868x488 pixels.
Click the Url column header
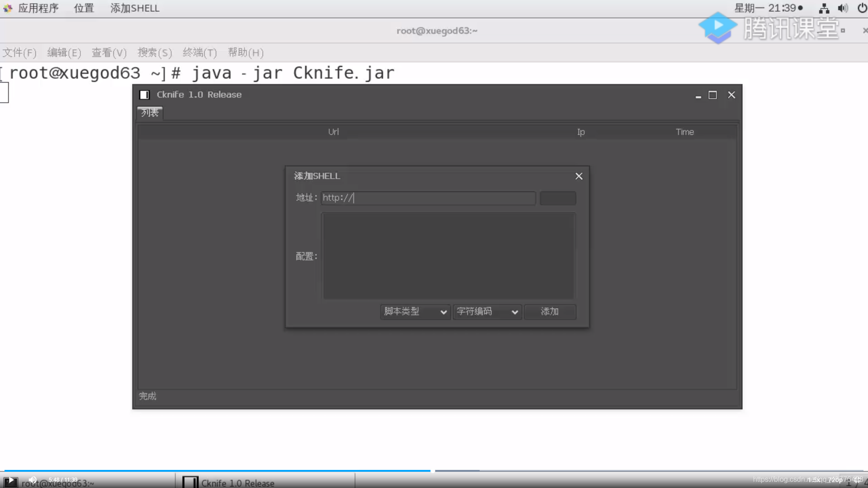pyautogui.click(x=333, y=132)
